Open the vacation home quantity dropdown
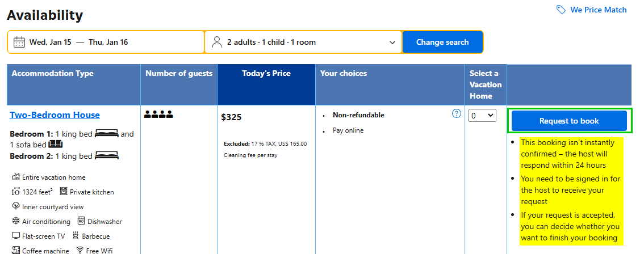 pyautogui.click(x=482, y=116)
